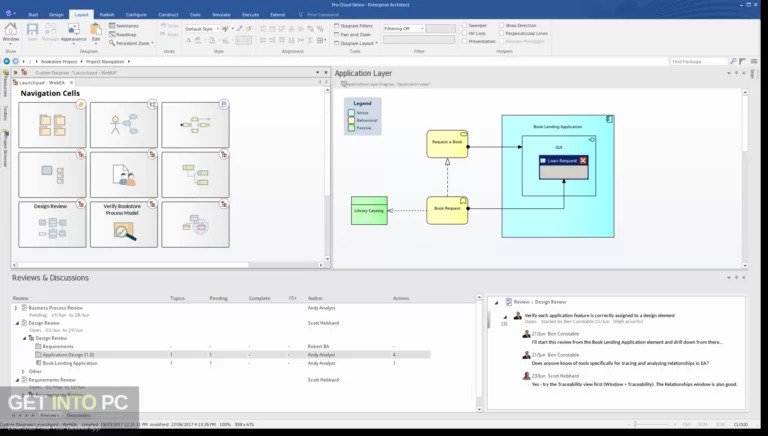Viewport: 768px width, 436px height.
Task: Switch to the Discussions bottom tab
Action: 78,415
